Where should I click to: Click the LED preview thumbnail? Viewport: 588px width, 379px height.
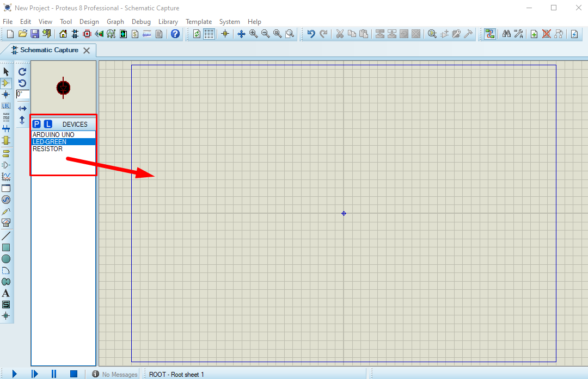click(x=63, y=88)
